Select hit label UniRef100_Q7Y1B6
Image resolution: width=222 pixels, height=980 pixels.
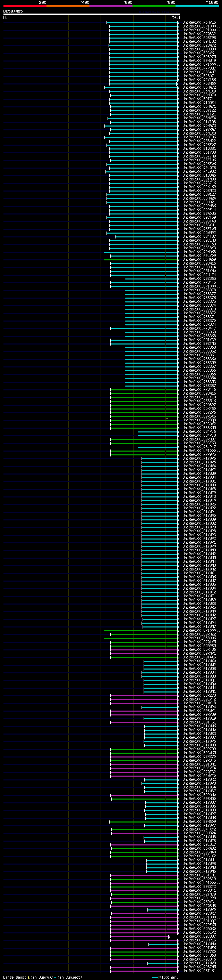tap(199, 80)
